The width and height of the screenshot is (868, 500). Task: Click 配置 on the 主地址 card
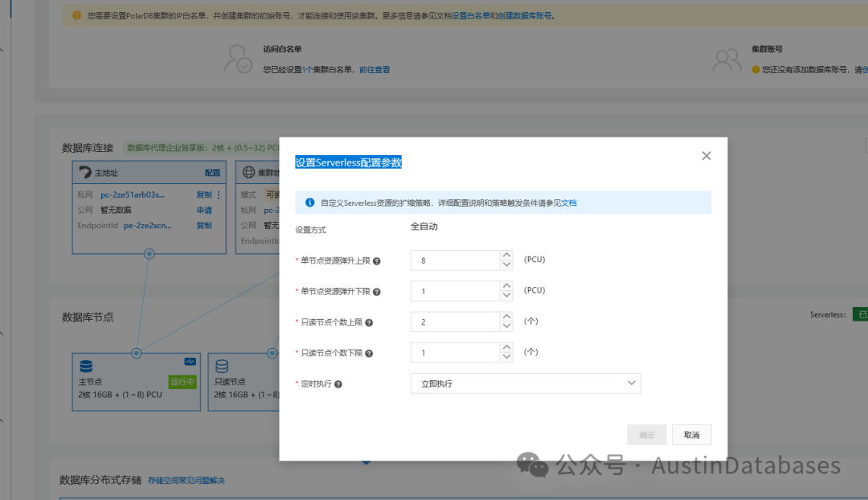point(212,173)
